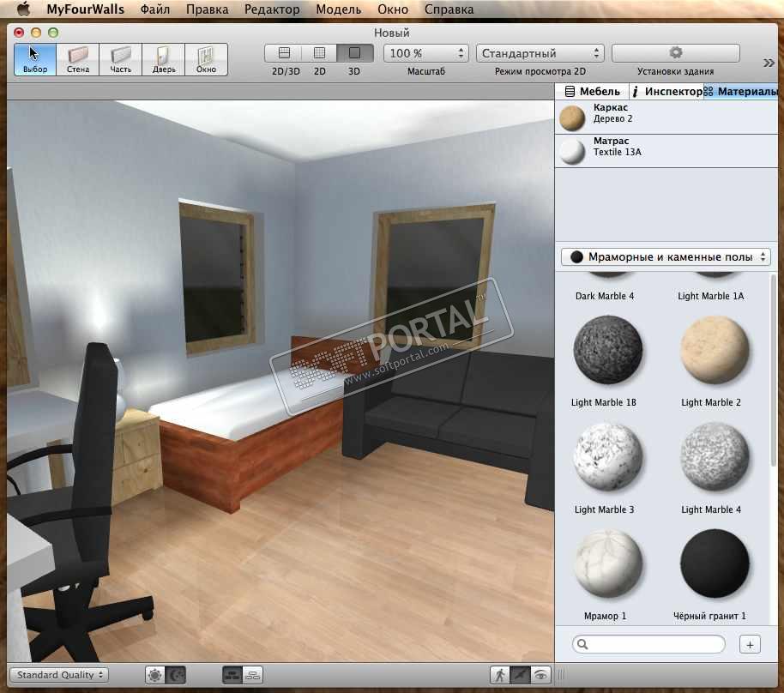
Task: Select the Матрас Textile 13A material row
Action: click(x=666, y=150)
